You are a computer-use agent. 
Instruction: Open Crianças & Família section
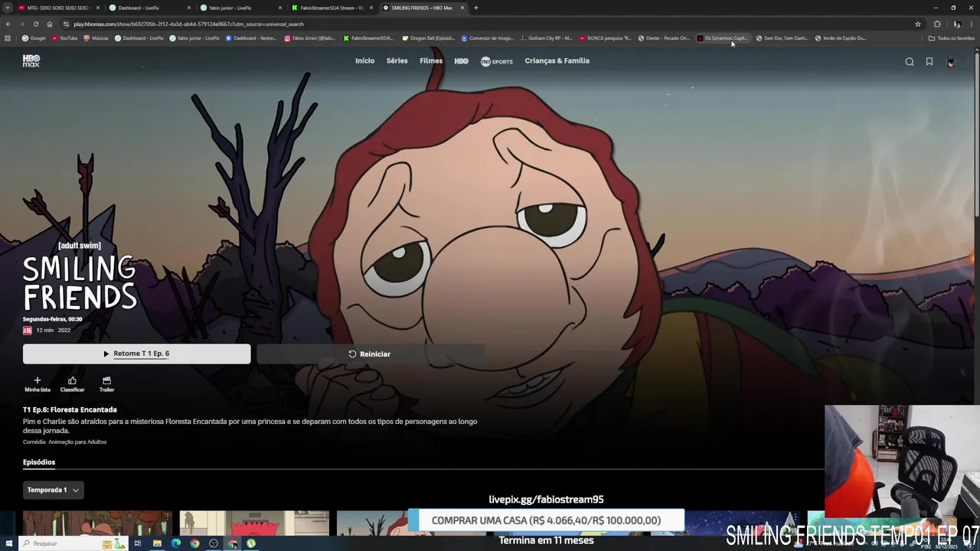(557, 60)
